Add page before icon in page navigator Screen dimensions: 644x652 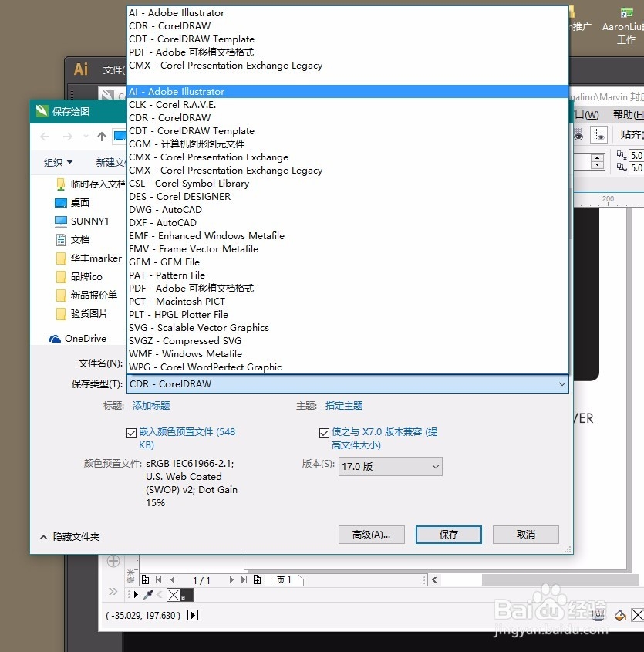[x=145, y=579]
